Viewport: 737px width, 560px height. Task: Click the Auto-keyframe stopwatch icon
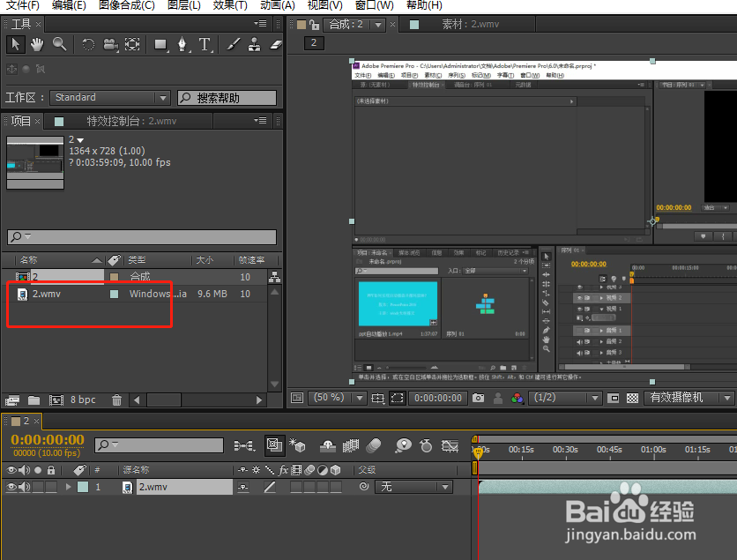tap(426, 445)
